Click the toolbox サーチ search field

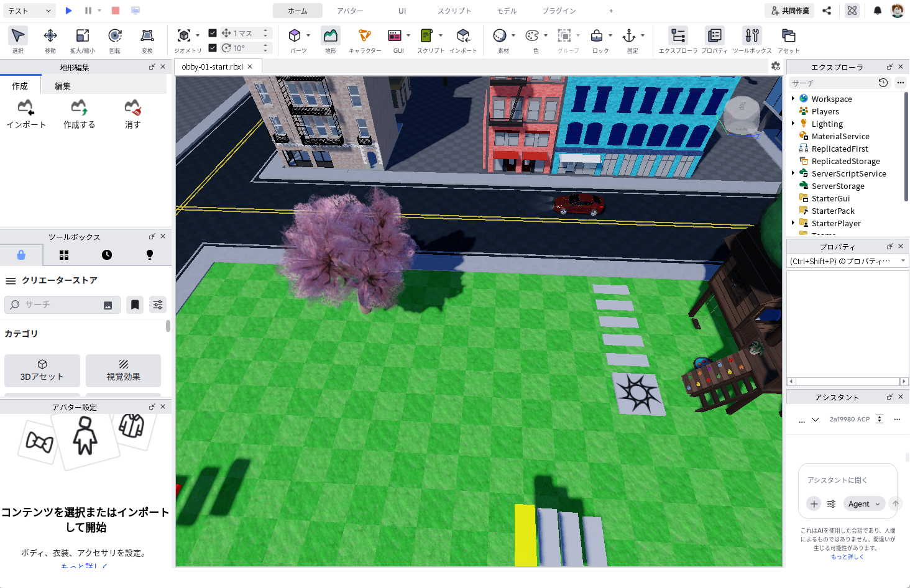tap(62, 305)
